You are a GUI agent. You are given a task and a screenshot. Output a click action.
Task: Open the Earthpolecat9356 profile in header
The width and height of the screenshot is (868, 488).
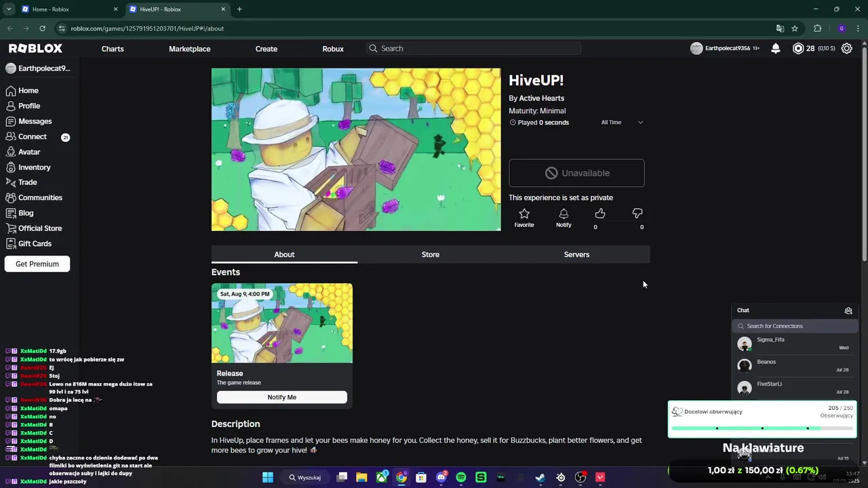[x=721, y=48]
